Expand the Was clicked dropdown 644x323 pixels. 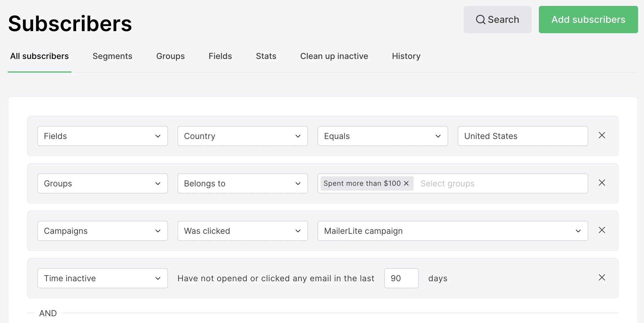tap(243, 231)
